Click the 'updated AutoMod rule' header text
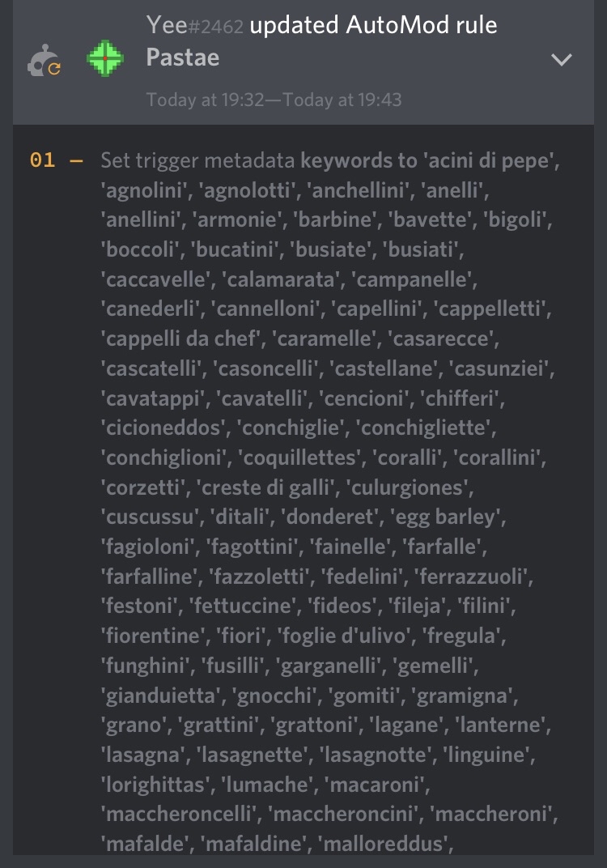Image resolution: width=607 pixels, height=868 pixels. (x=373, y=26)
